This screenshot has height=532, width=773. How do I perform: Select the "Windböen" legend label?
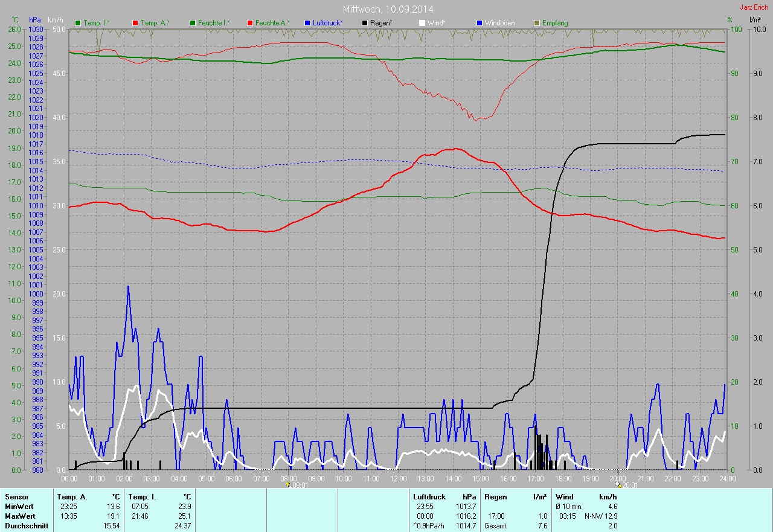pyautogui.click(x=500, y=23)
